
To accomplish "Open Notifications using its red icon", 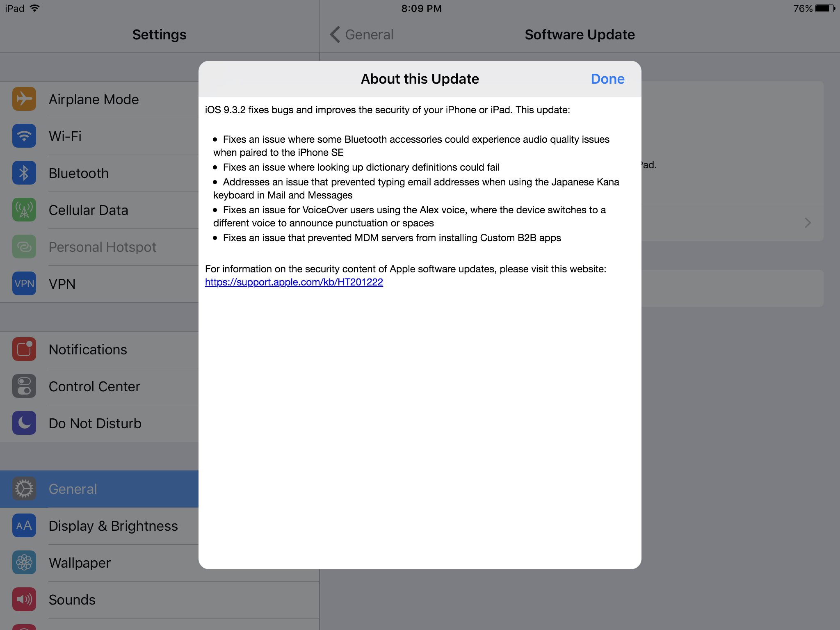I will pyautogui.click(x=24, y=349).
